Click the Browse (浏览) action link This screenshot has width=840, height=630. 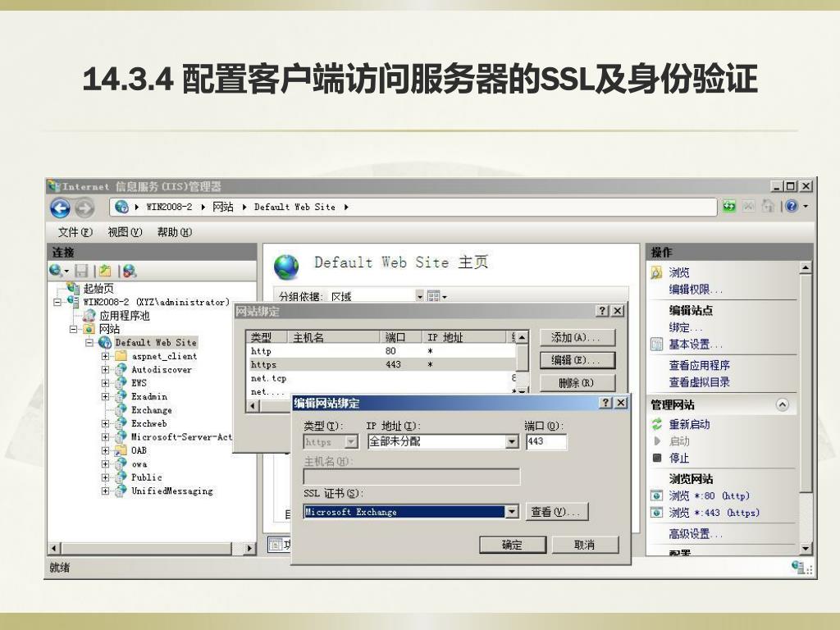(x=678, y=272)
